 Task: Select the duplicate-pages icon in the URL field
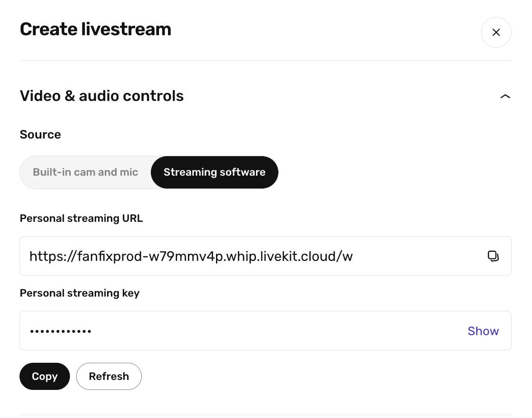493,256
